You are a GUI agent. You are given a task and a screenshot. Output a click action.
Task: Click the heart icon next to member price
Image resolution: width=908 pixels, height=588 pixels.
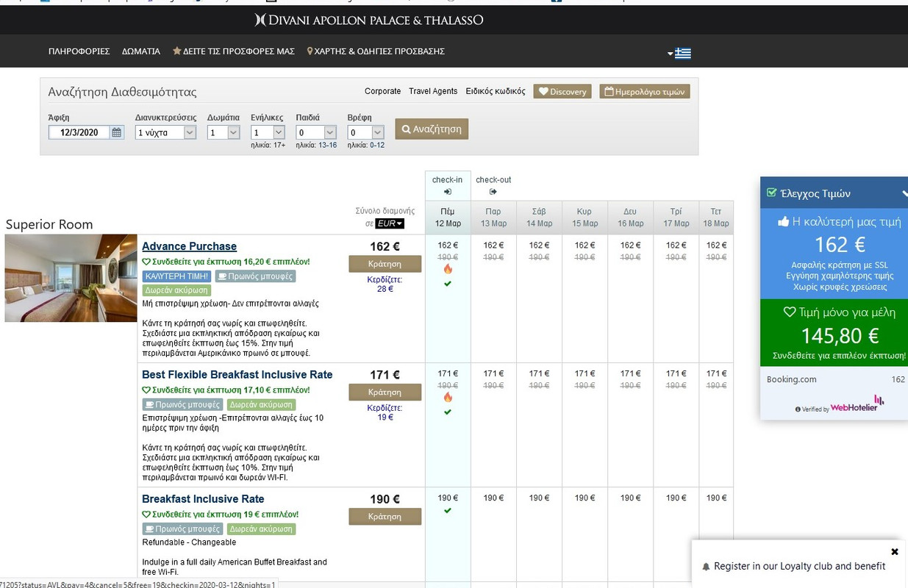790,312
